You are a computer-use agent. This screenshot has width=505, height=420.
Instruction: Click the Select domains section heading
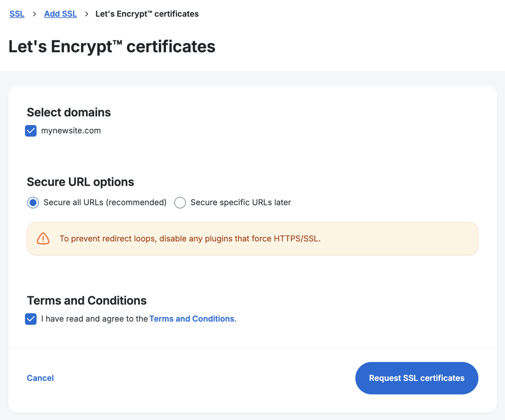click(x=69, y=112)
